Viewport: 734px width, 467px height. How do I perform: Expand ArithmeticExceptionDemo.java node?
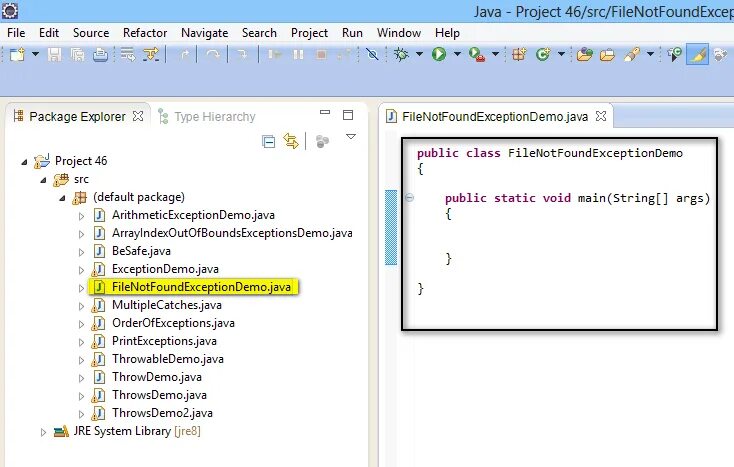point(81,216)
